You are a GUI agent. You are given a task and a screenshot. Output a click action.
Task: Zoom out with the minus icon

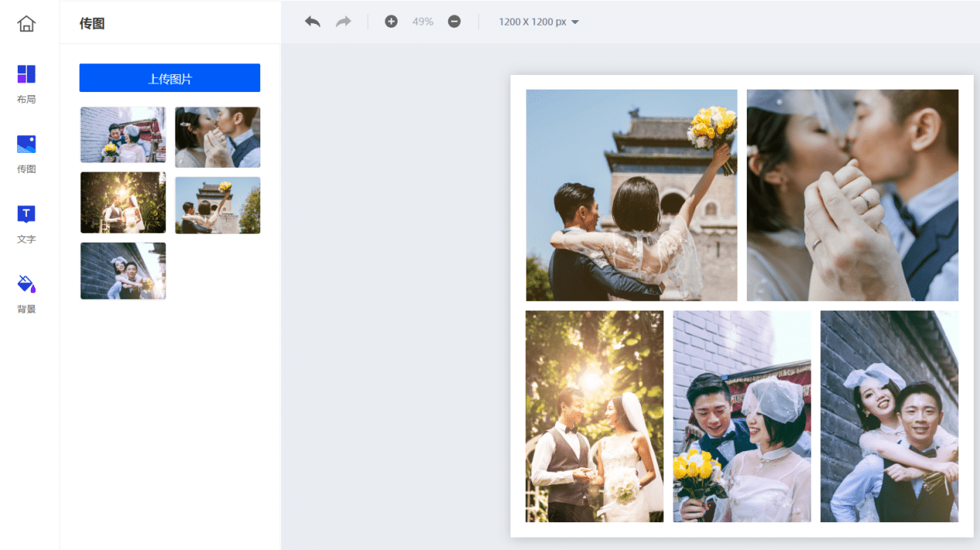pos(454,22)
